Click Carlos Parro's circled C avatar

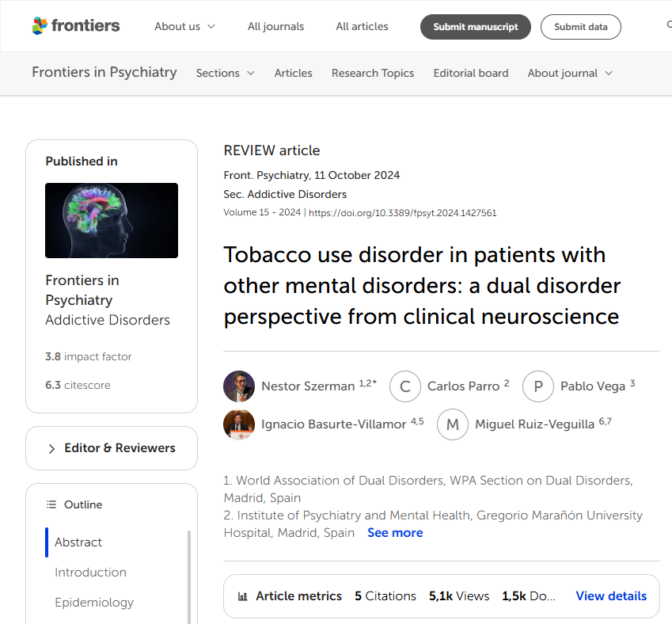coord(405,386)
